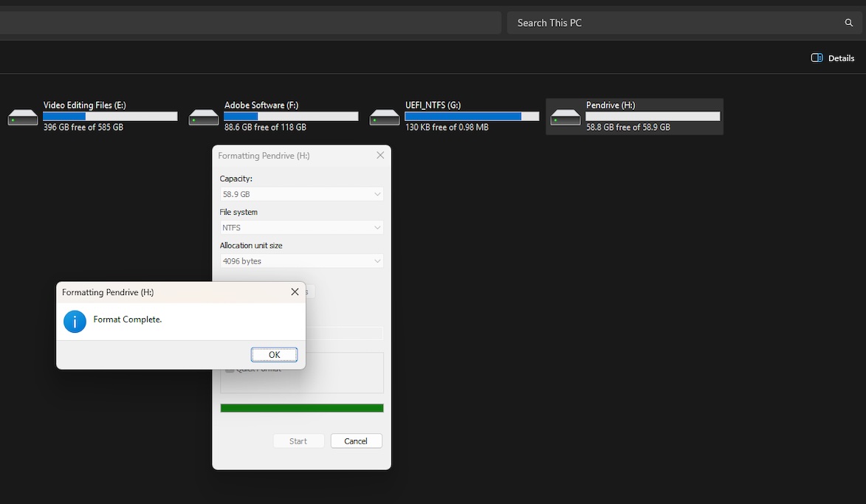Click the Allocation unit size label
The height and width of the screenshot is (504, 866).
coord(251,246)
